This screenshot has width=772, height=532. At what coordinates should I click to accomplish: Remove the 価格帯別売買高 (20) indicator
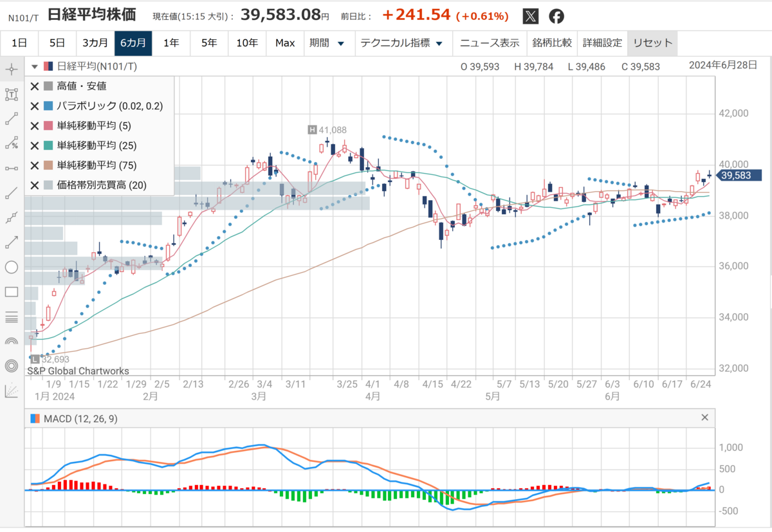pos(35,185)
